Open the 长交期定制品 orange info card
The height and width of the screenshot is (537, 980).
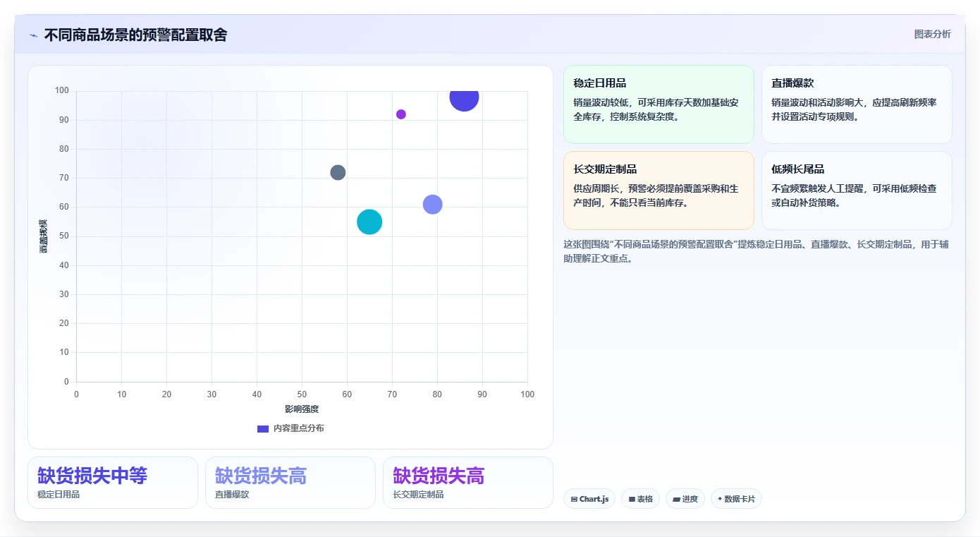(x=659, y=191)
